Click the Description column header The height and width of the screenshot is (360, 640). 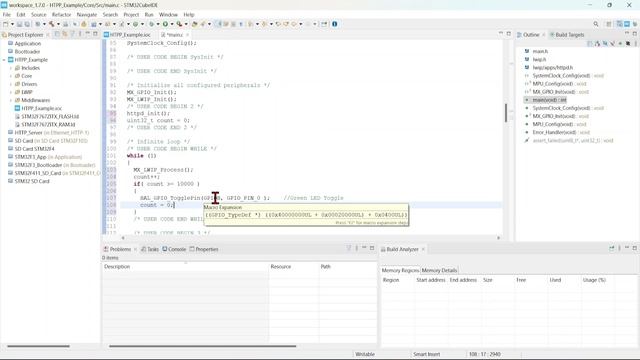click(x=185, y=267)
